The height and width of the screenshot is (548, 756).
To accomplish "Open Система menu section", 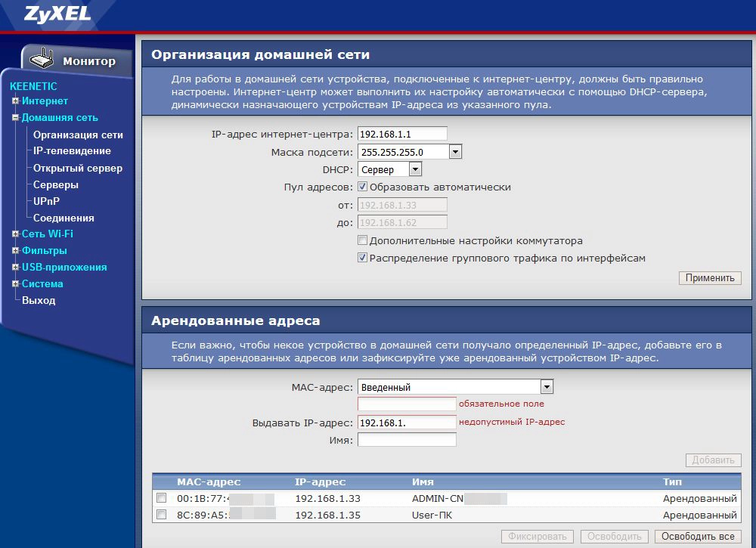I will (x=42, y=284).
